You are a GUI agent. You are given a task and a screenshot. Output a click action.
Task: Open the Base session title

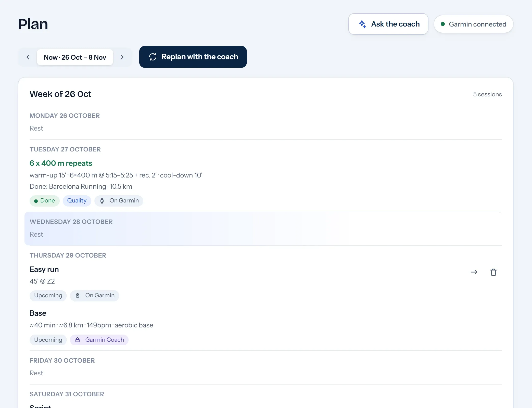tap(38, 313)
